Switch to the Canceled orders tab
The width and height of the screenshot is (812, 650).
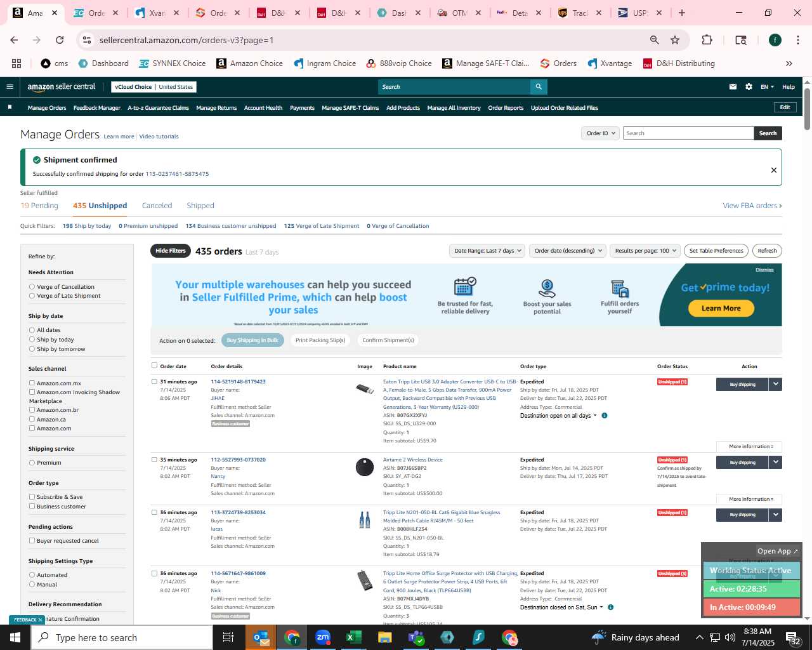(x=157, y=206)
